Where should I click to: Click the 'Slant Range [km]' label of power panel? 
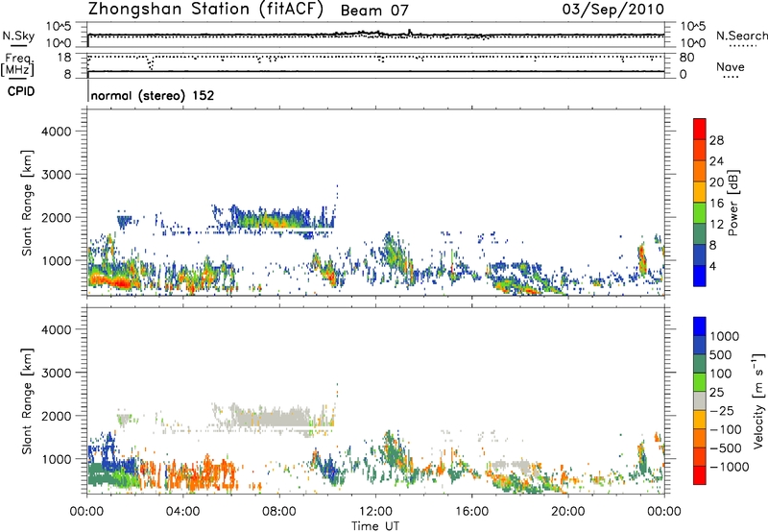(27, 203)
